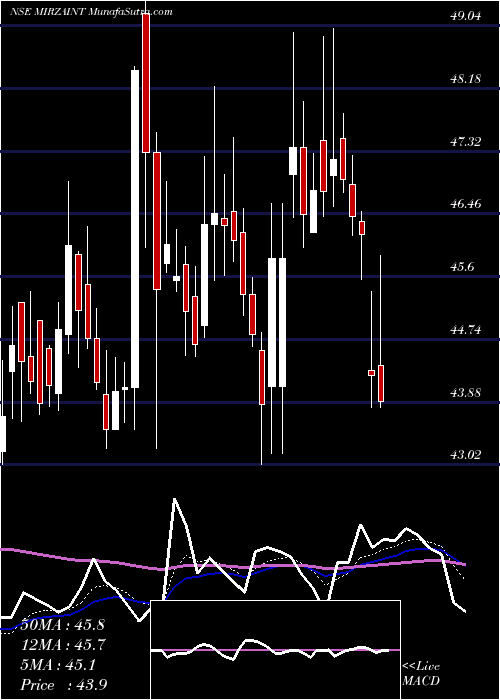The height and width of the screenshot is (700, 500).
Task: Click the NSE MIRZAINT chart title
Action: [x=92, y=12]
